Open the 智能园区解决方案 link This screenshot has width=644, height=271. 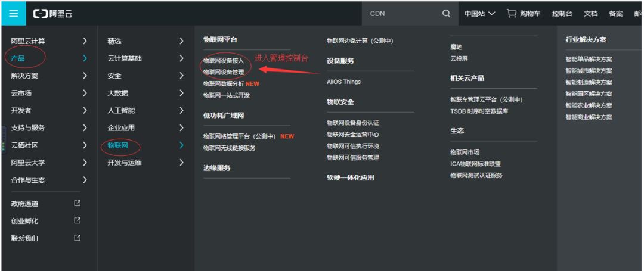point(589,94)
